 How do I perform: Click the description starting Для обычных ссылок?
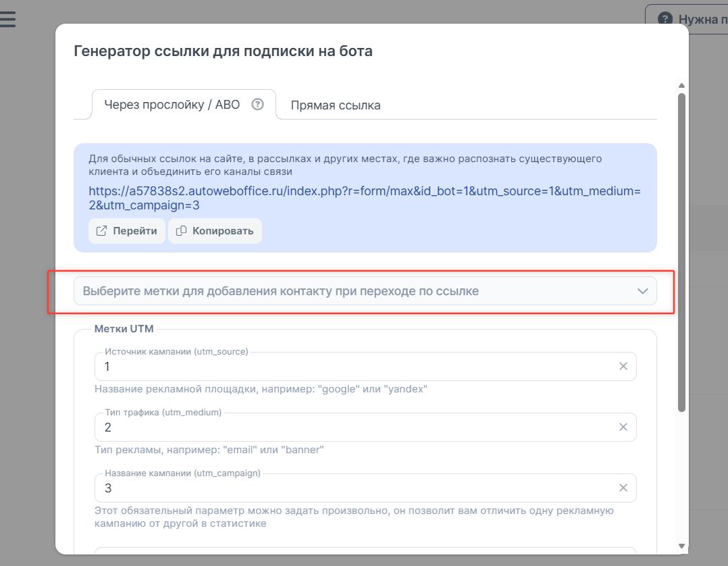click(x=345, y=165)
